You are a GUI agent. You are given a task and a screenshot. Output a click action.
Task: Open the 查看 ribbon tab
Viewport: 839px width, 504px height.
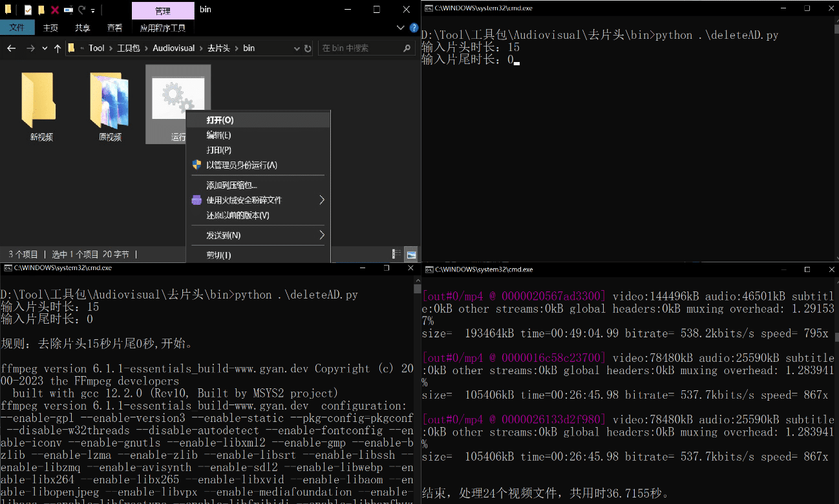[114, 28]
